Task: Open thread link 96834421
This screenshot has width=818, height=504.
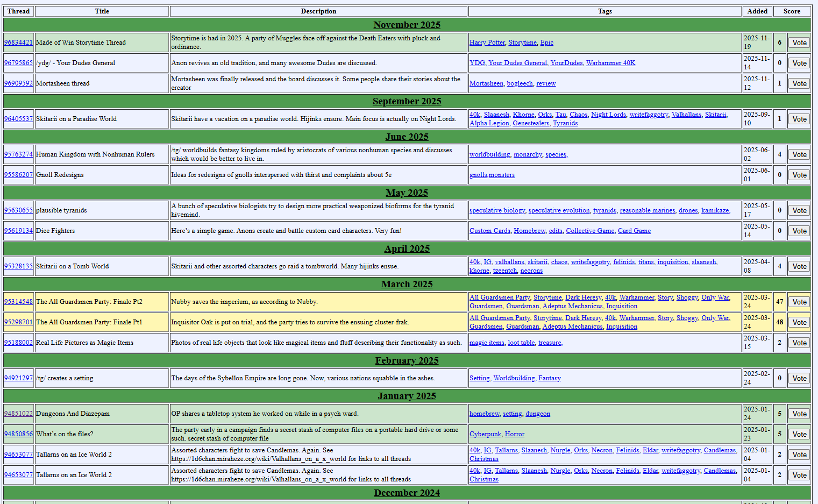Action: click(18, 42)
